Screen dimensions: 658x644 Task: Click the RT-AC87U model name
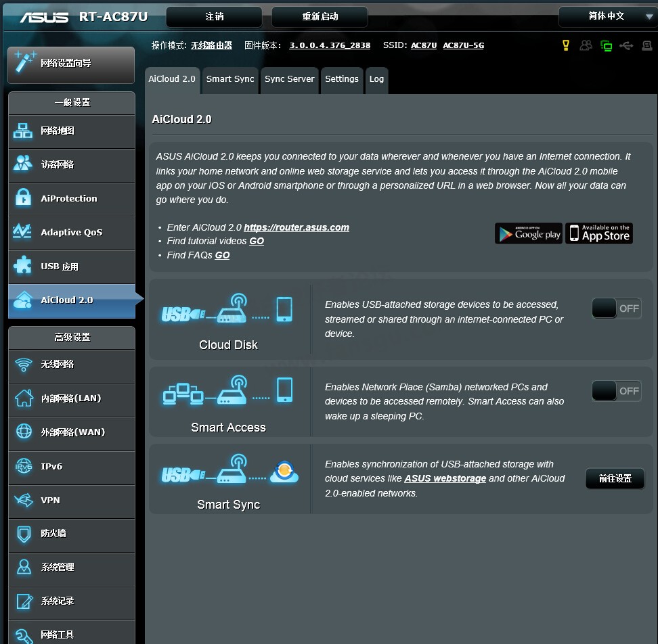(113, 17)
